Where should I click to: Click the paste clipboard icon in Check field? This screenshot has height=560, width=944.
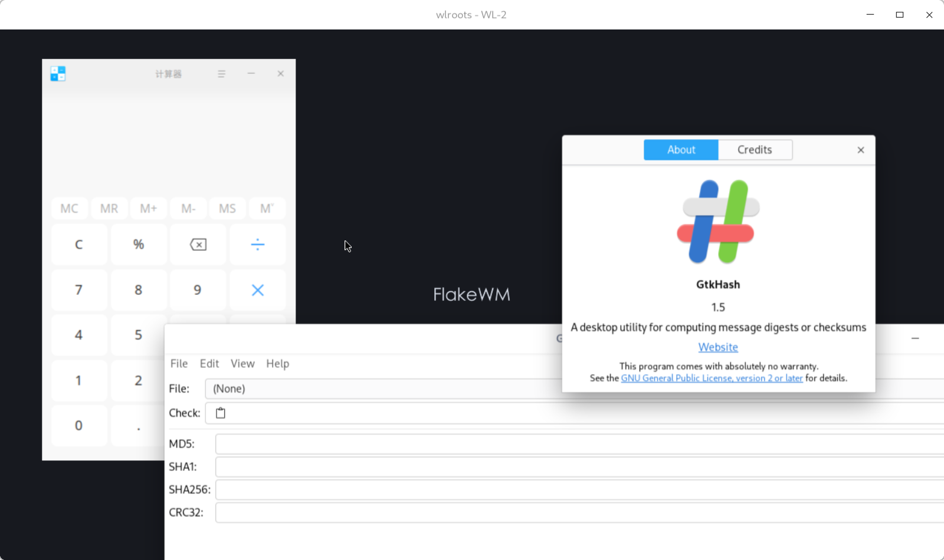(x=221, y=413)
